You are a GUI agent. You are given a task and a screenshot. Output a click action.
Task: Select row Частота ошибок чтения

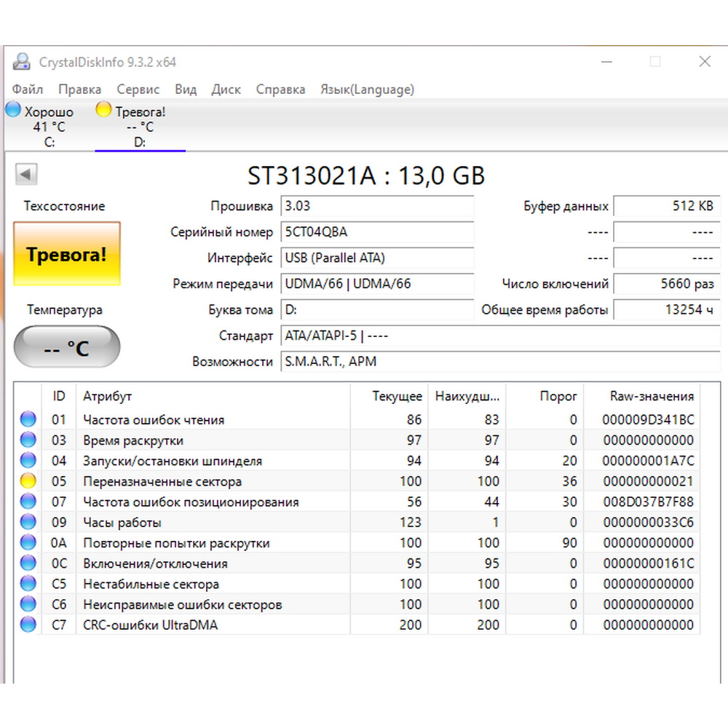point(357,419)
